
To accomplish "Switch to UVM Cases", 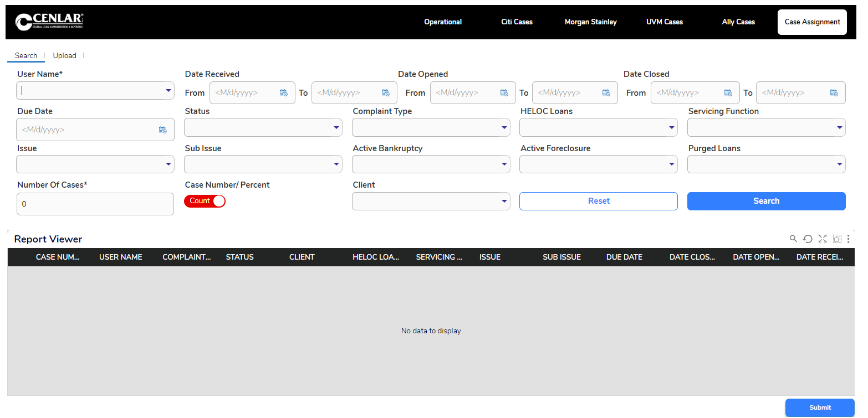I will coord(665,22).
